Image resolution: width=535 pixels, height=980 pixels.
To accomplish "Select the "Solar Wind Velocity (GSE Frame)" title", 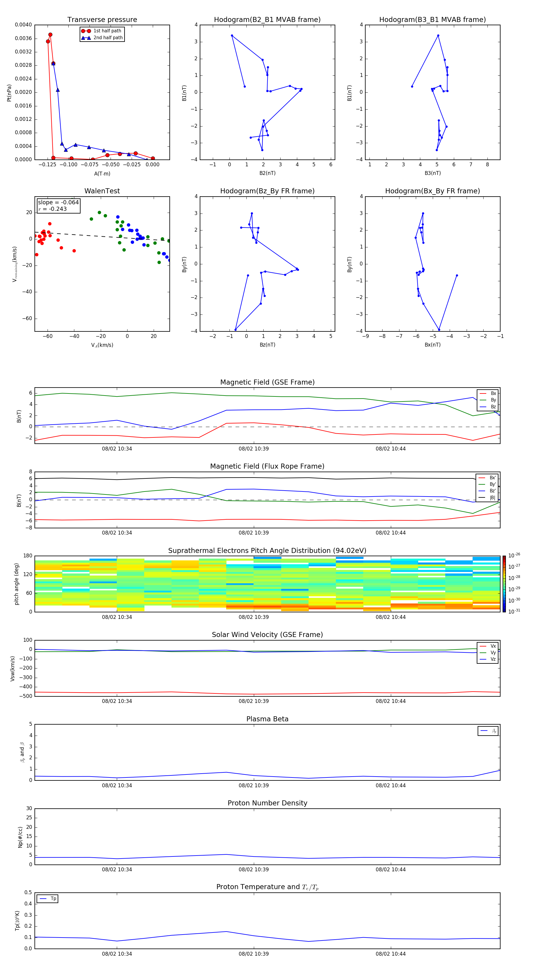I will coord(267,635).
